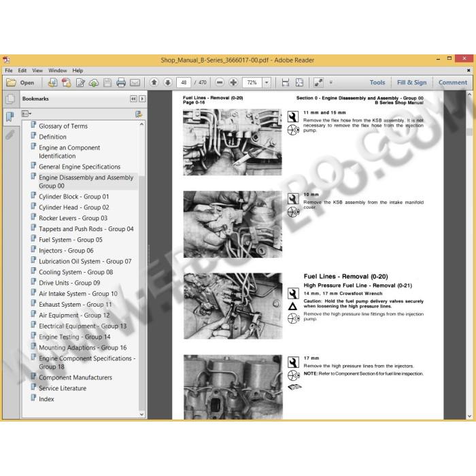Click the fit one full page icon
Screen dimensions: 476x476
point(299,82)
